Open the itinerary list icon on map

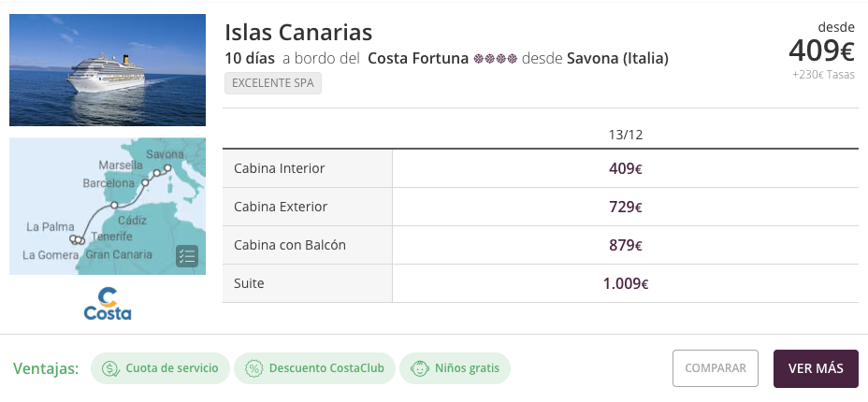(187, 256)
